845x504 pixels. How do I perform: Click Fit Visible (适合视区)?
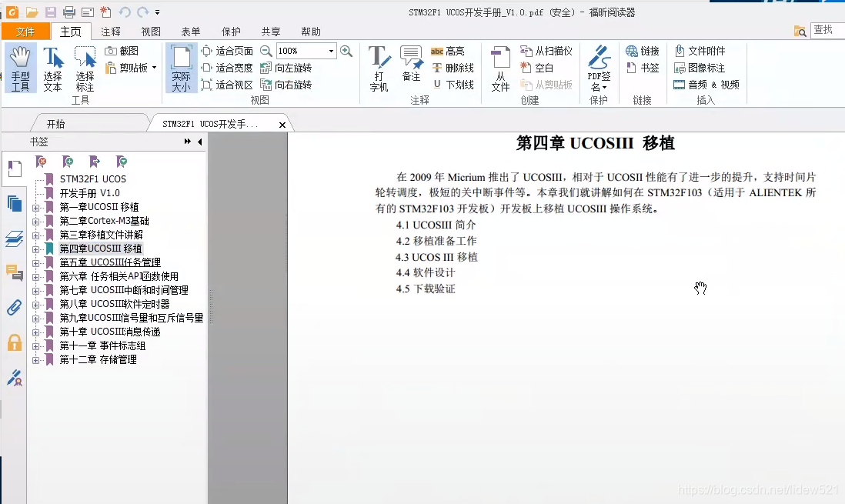tap(227, 85)
